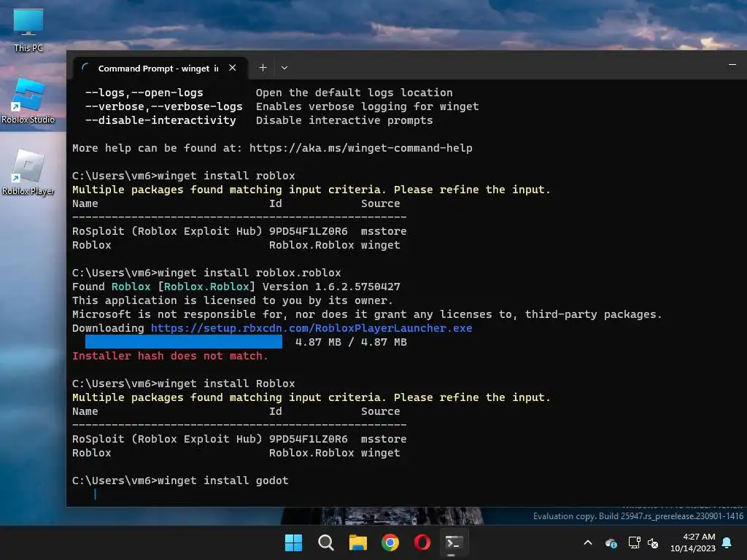
Task: Click the Terminal taskbar icon
Action: coord(454,542)
